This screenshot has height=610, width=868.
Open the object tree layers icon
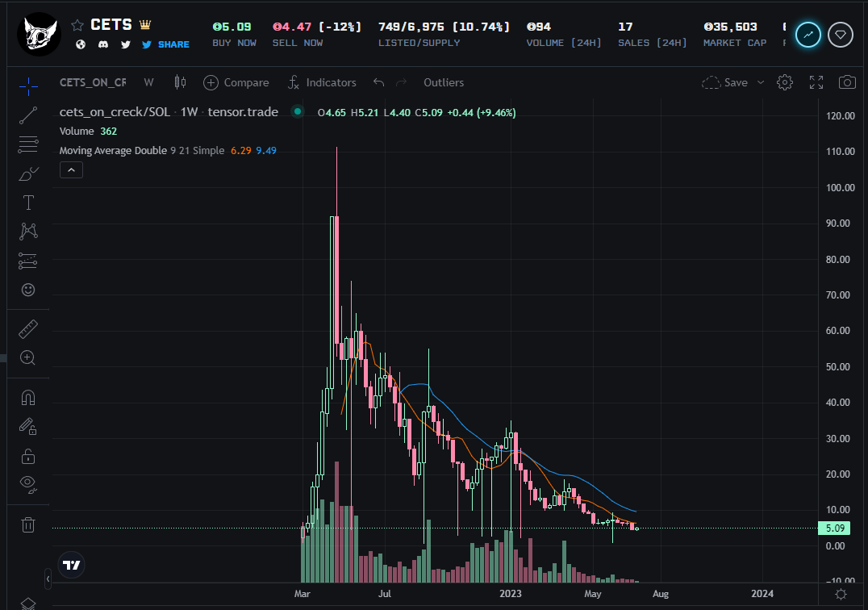click(x=28, y=604)
